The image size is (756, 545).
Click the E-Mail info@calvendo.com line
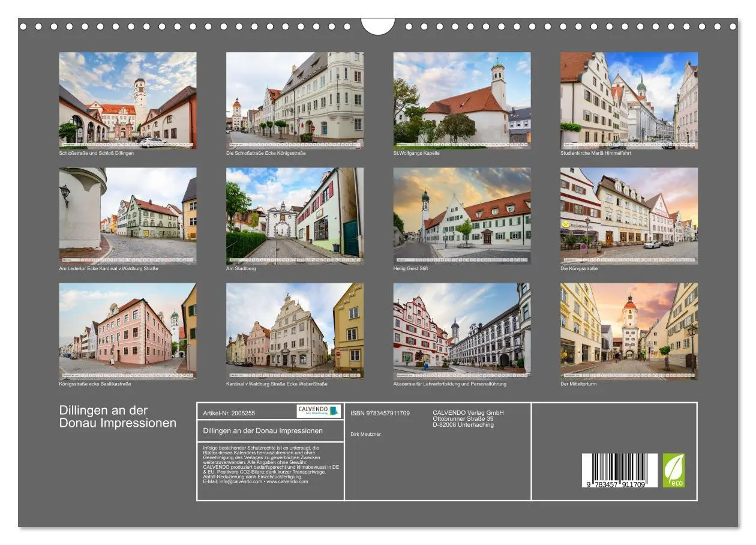(256, 481)
